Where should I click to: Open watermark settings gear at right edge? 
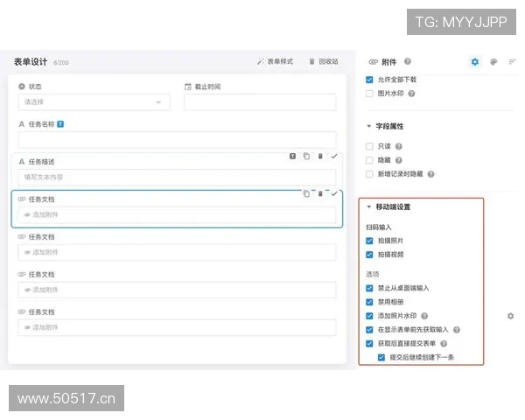tap(511, 316)
